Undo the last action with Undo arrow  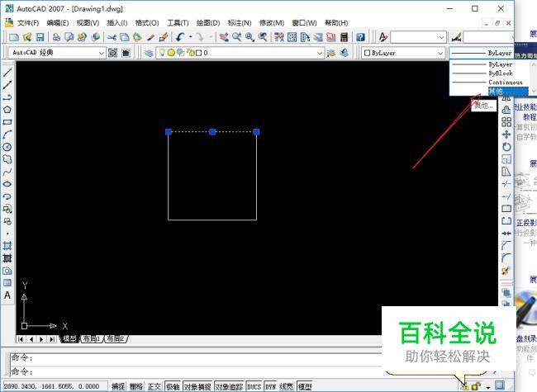(x=180, y=37)
